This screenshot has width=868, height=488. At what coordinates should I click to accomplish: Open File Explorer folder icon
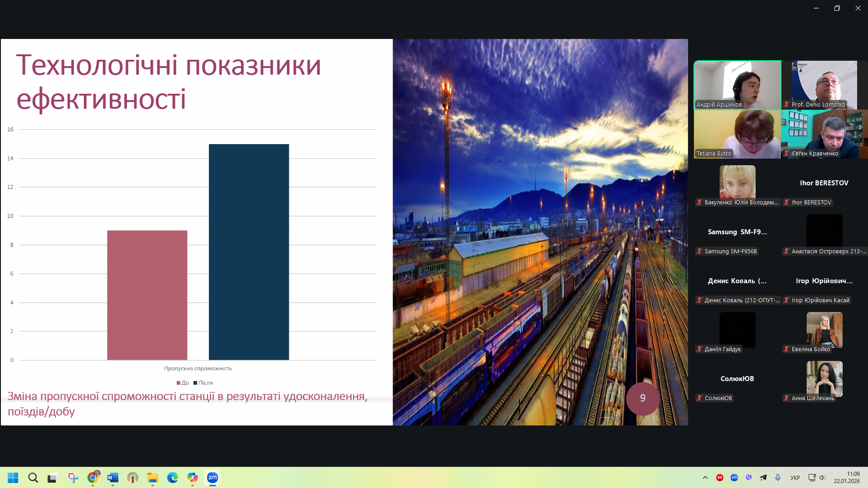[153, 478]
